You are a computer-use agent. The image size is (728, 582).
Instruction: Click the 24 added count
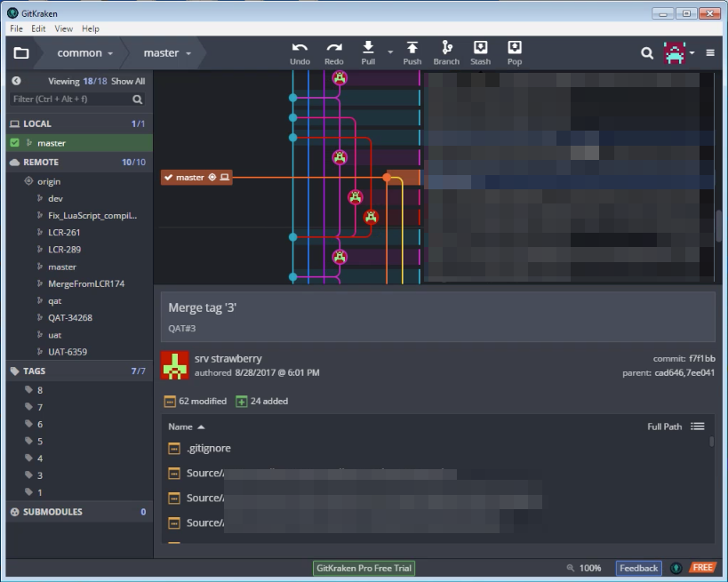(262, 401)
